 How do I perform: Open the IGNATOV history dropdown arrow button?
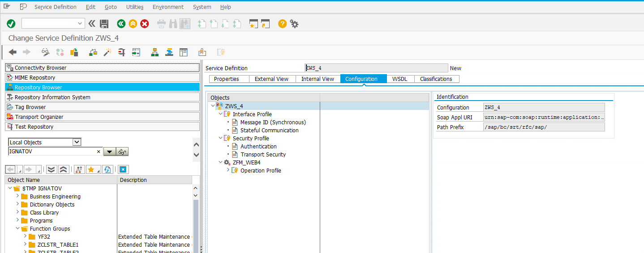(x=110, y=152)
